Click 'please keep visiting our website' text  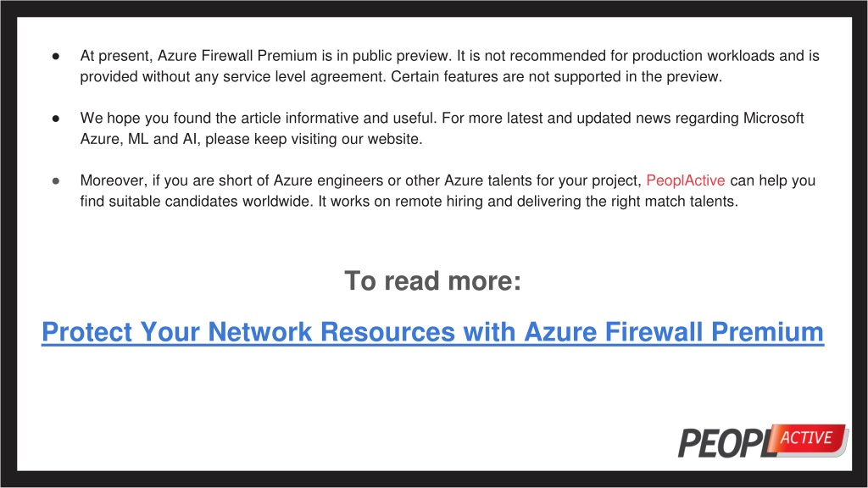[314, 139]
